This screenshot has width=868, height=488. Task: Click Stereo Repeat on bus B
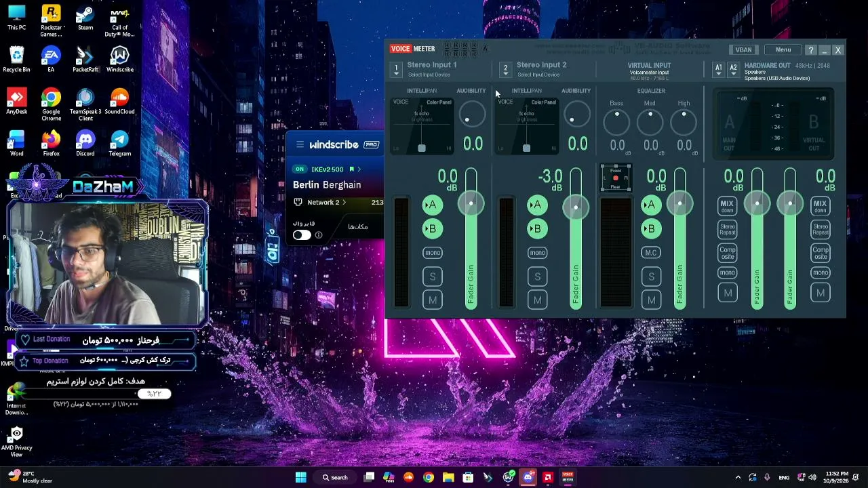click(x=821, y=230)
